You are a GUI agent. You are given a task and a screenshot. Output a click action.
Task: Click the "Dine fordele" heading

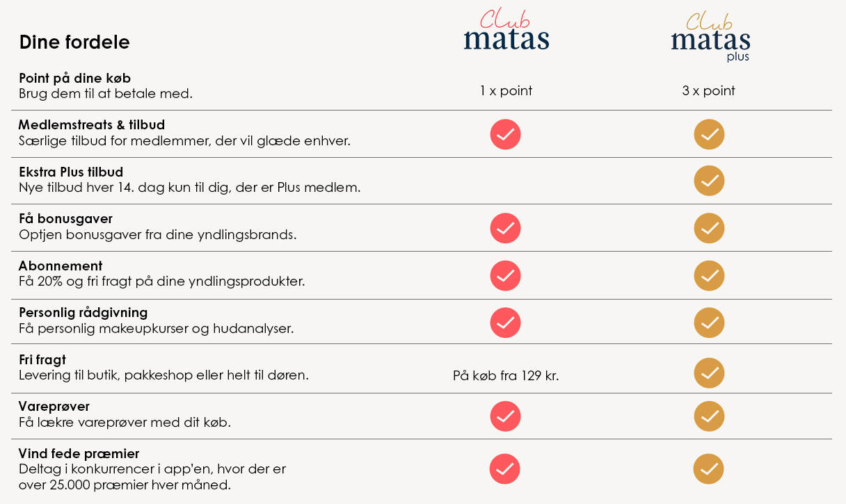point(74,42)
